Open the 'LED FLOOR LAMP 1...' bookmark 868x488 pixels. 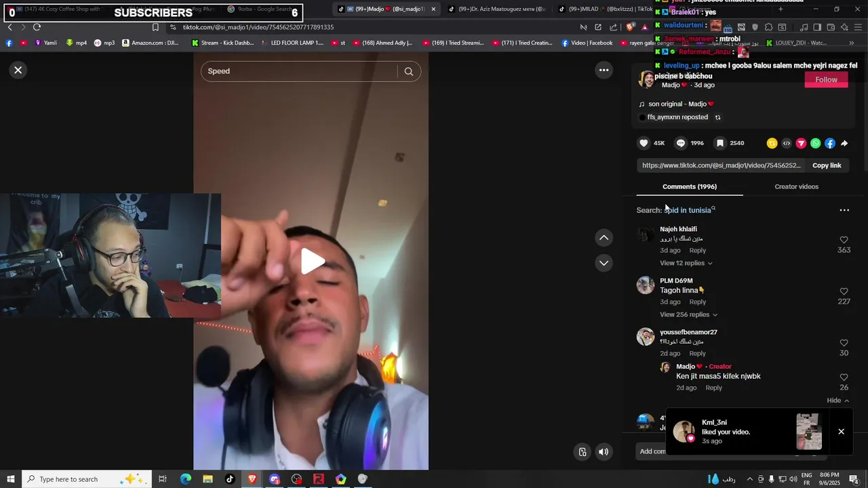[x=292, y=43]
